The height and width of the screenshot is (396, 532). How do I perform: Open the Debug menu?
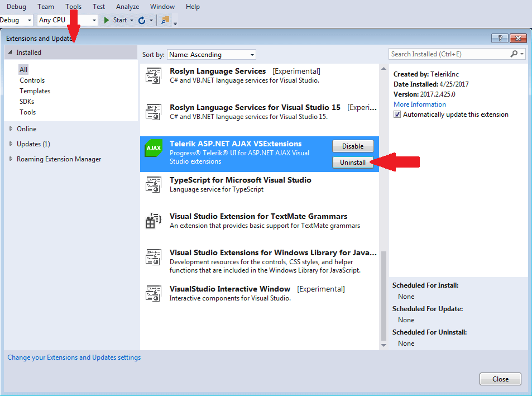(x=16, y=7)
